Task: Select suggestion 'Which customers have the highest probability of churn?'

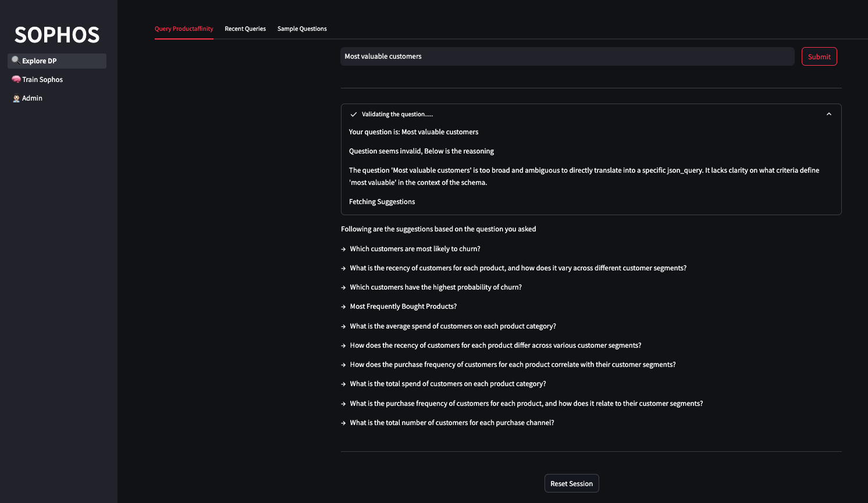Action: 436,287
